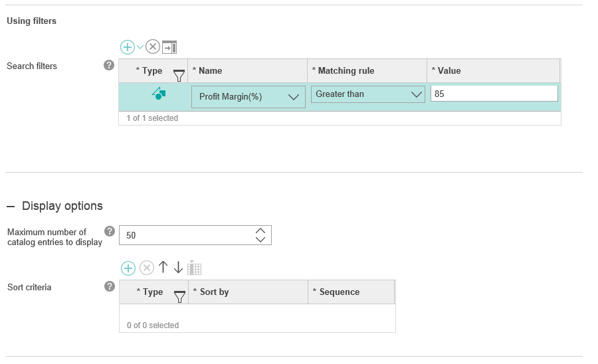
Task: Decrease the maximum catalog entries value
Action: click(260, 239)
